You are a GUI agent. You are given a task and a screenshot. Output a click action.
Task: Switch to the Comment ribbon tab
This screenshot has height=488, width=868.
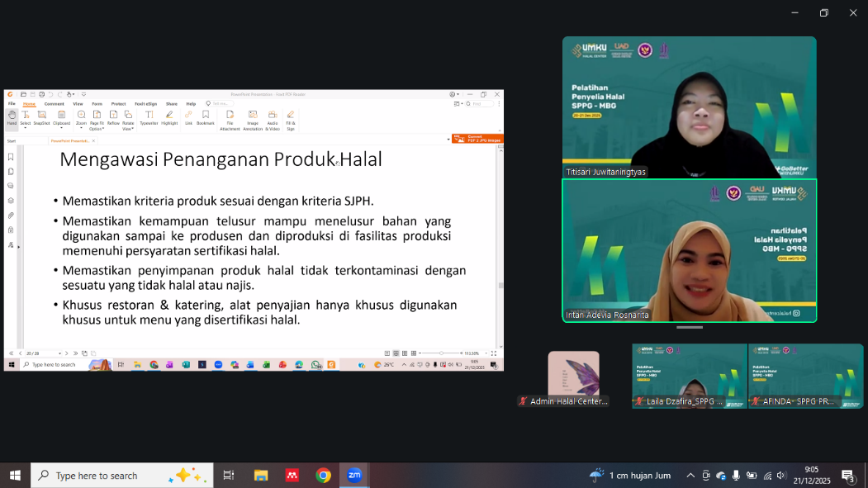point(55,104)
